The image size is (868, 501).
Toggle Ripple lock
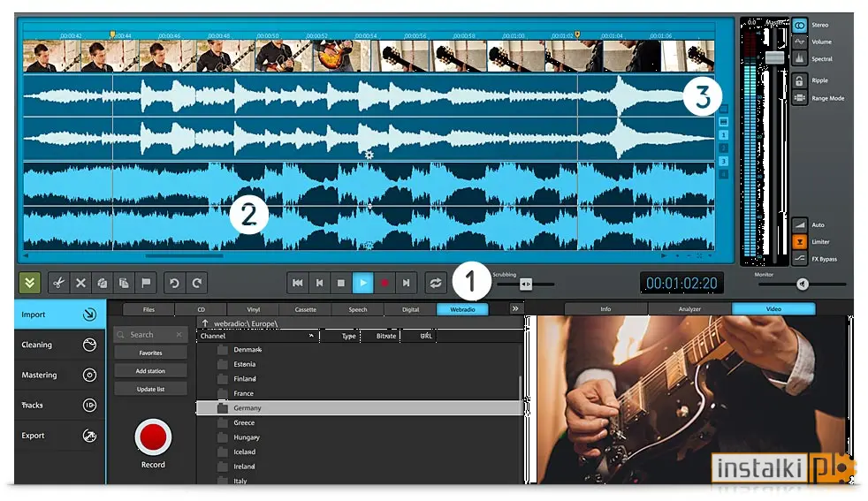pyautogui.click(x=799, y=80)
